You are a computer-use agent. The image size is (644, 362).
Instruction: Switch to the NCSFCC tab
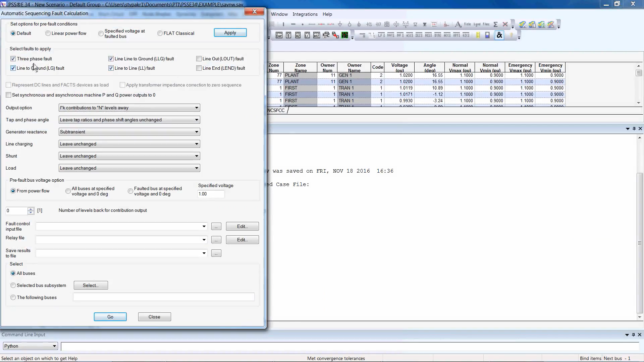pos(276,110)
